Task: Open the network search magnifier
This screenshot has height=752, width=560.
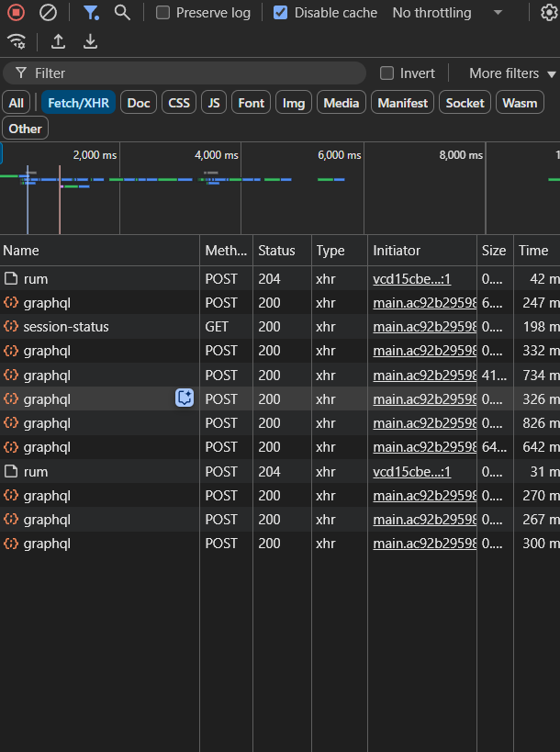Action: pos(122,13)
